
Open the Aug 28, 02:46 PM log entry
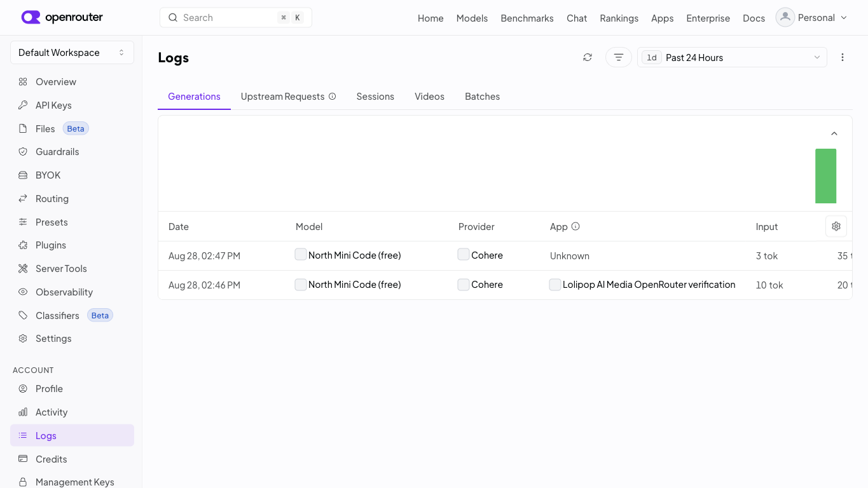tap(505, 285)
